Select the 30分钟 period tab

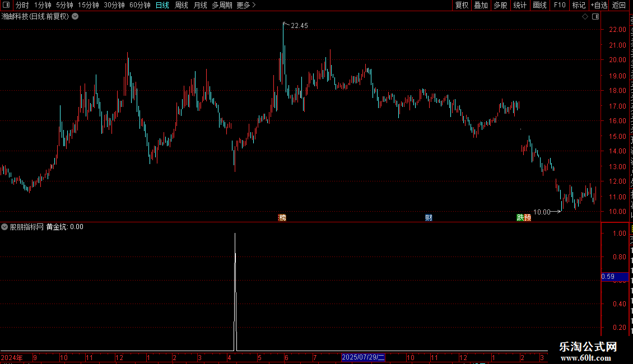click(114, 5)
